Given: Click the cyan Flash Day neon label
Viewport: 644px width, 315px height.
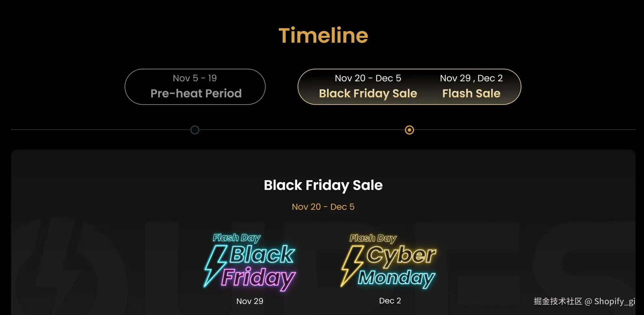Looking at the screenshot, I should 236,238.
